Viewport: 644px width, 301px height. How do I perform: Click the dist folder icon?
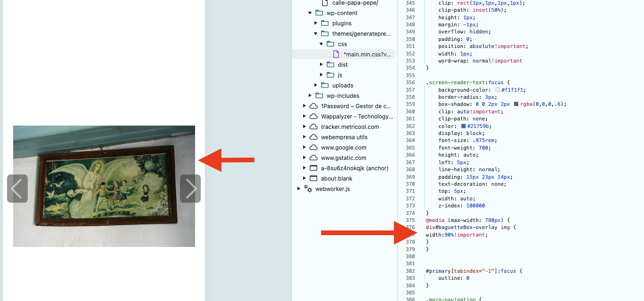click(330, 65)
